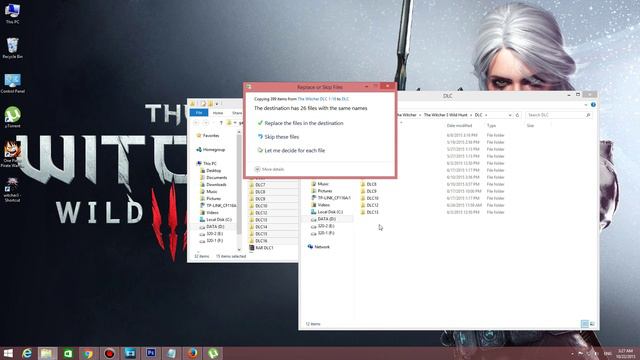This screenshot has height=360, width=640.
Task: Open the taskbar clock and date
Action: click(x=625, y=353)
